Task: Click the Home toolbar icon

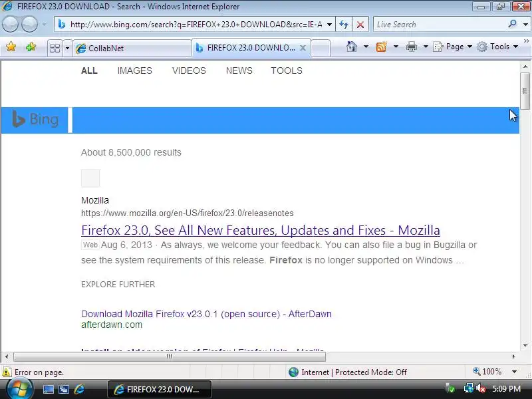Action: click(352, 47)
